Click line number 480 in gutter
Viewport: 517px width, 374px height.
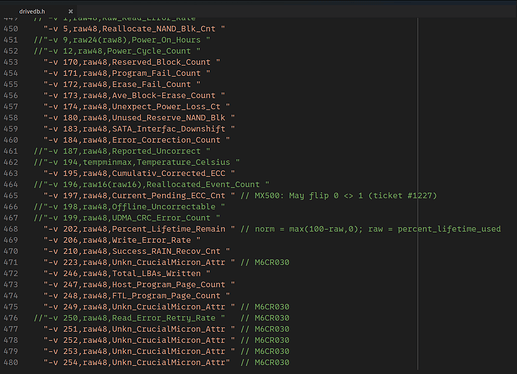pos(11,362)
